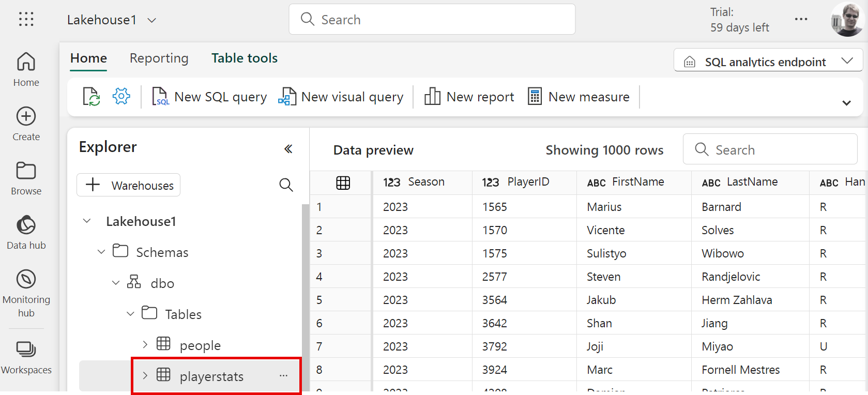Collapse the Tables folder node
This screenshot has height=395, width=868.
[x=130, y=314]
